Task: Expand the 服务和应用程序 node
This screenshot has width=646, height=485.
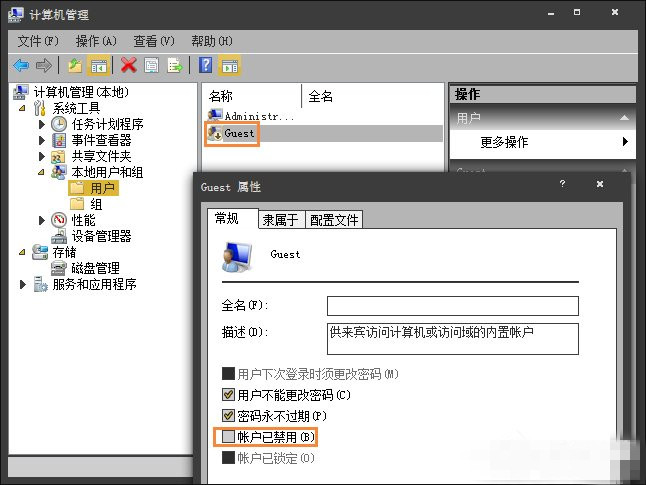Action: (x=23, y=285)
